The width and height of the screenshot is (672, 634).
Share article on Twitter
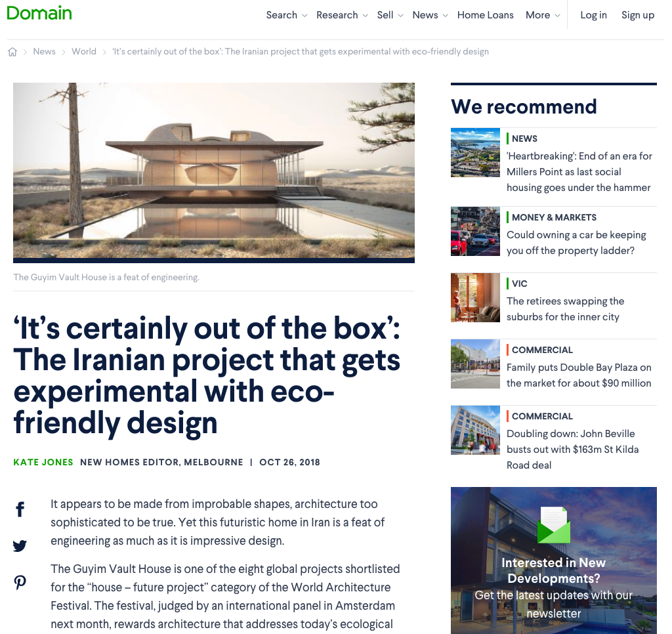[20, 546]
